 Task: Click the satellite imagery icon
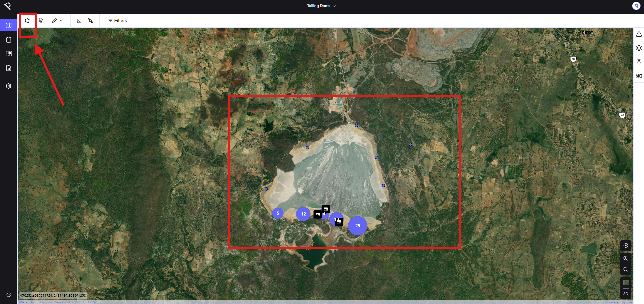[x=90, y=20]
